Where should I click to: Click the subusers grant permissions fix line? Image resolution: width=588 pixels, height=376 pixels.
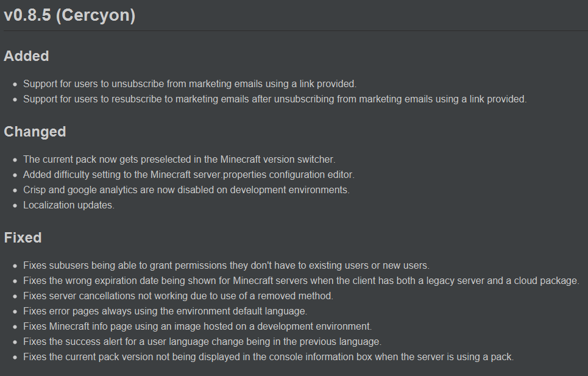(x=226, y=265)
